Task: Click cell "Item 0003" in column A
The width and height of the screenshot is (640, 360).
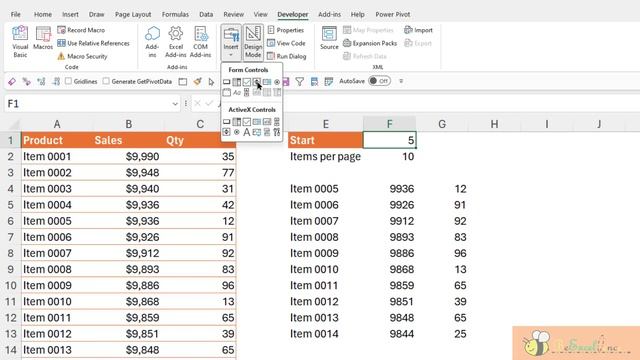Action: click(x=57, y=189)
